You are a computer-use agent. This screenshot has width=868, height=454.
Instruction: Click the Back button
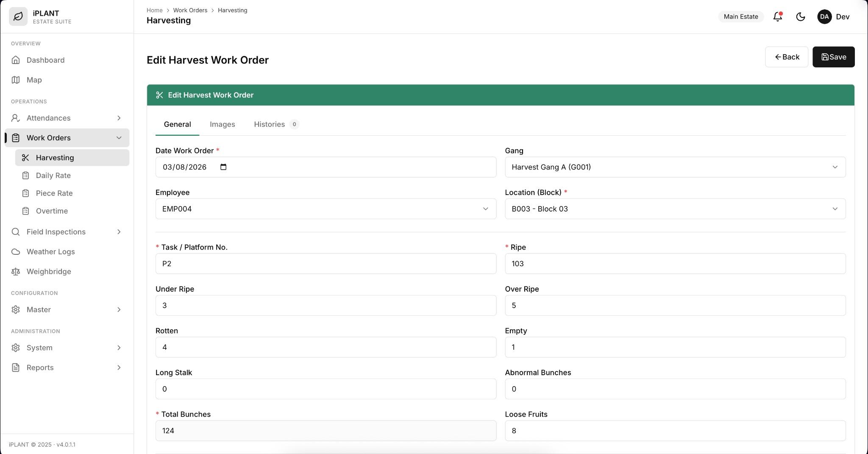pos(786,57)
